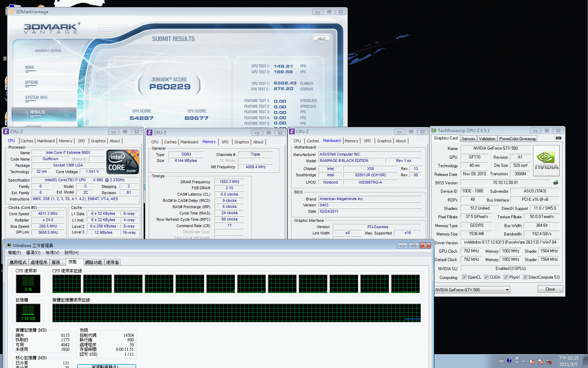Switch to Validation tab in GPU-Z
Viewport: 588px width, 368px height.
click(487, 139)
